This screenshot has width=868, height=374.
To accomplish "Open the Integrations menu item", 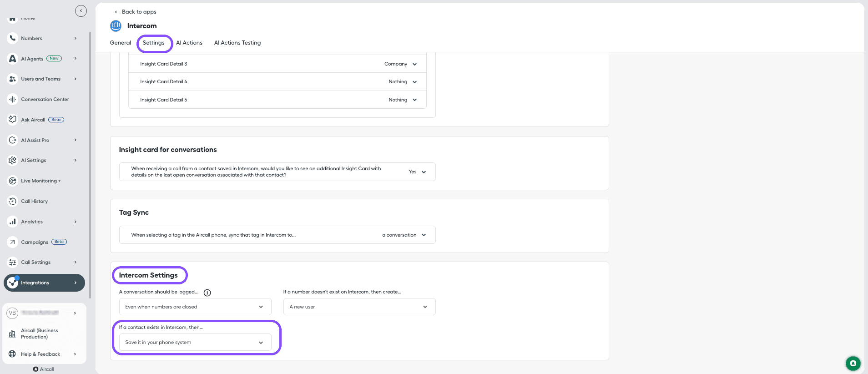I will [44, 283].
